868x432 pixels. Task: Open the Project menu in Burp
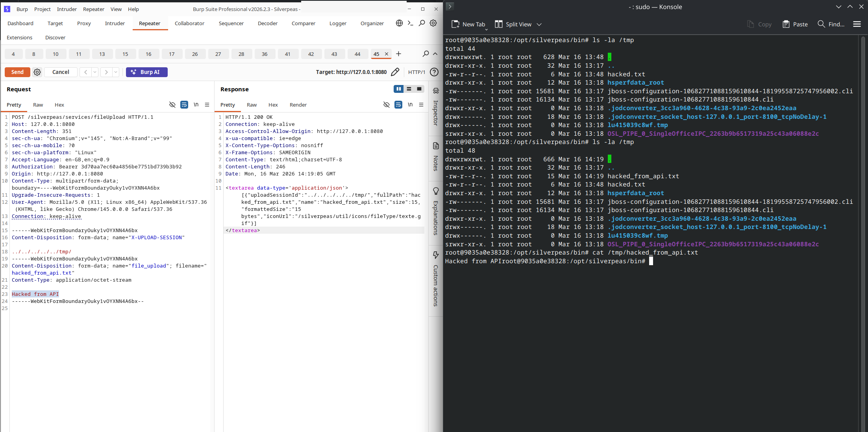click(x=43, y=9)
